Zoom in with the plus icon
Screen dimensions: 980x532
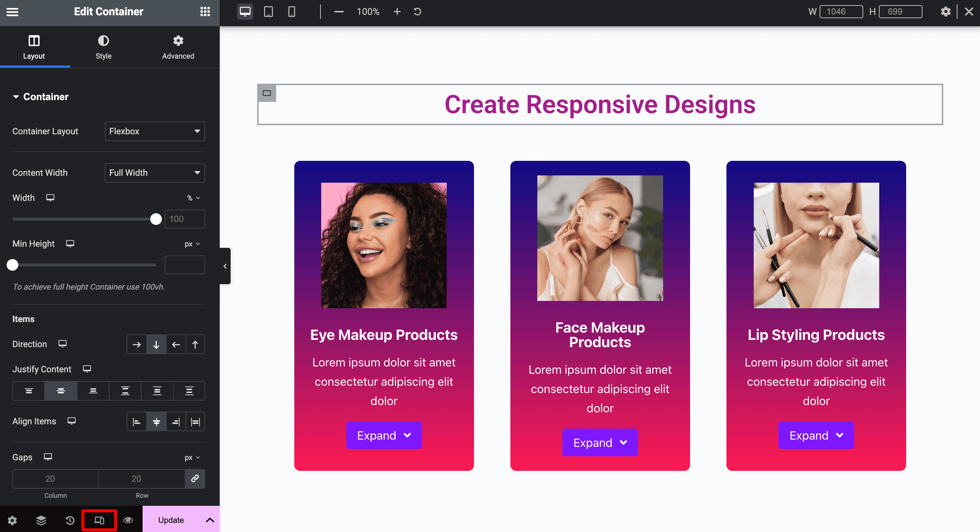coord(397,12)
